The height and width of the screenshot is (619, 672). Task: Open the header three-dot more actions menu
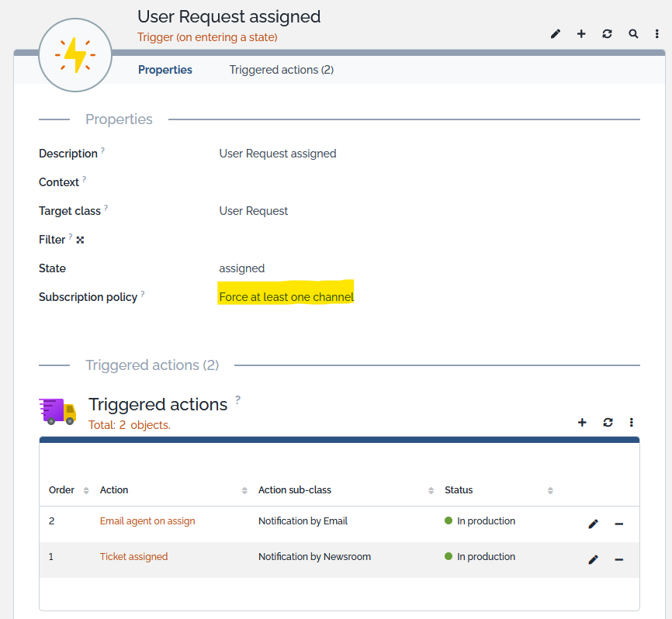pos(657,34)
